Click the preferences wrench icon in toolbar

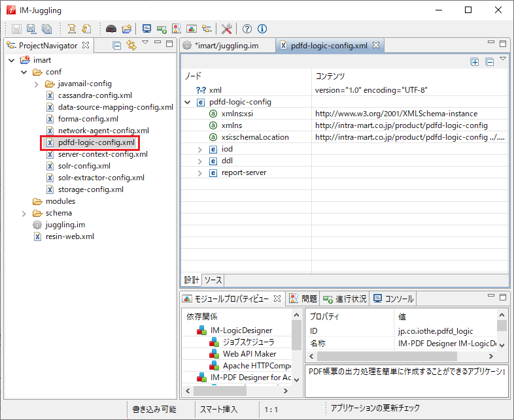pyautogui.click(x=227, y=29)
